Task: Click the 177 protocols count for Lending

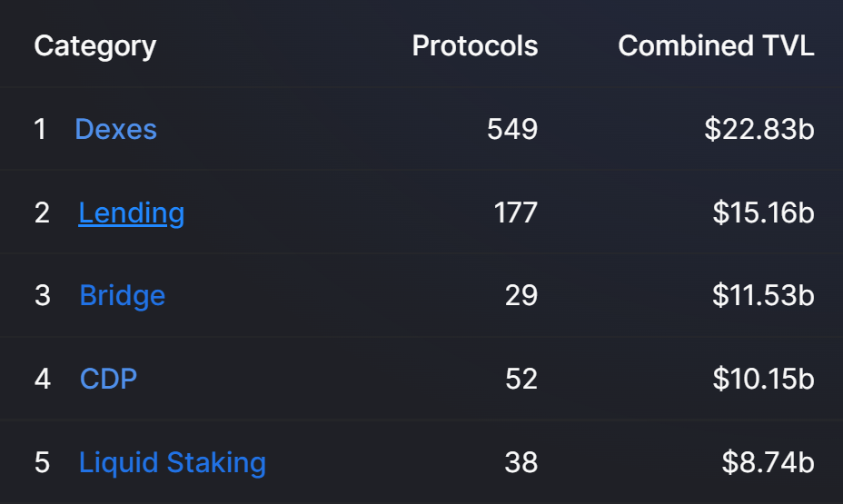Action: [x=515, y=212]
